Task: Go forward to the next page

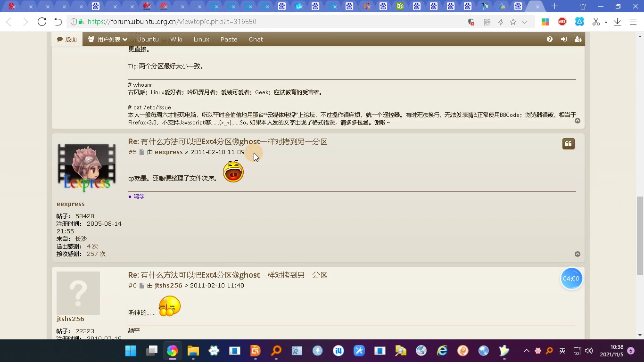Action: (x=25, y=22)
